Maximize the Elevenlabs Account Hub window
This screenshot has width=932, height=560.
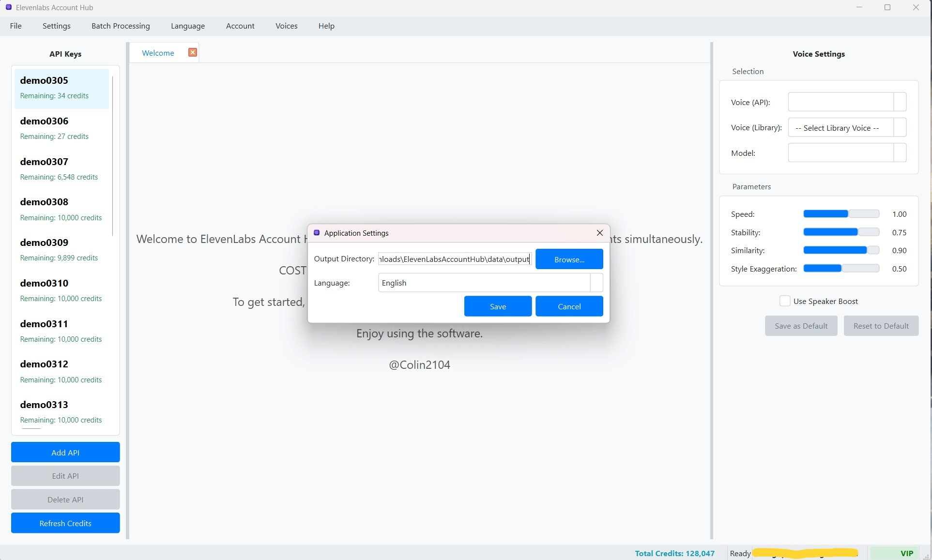point(887,7)
